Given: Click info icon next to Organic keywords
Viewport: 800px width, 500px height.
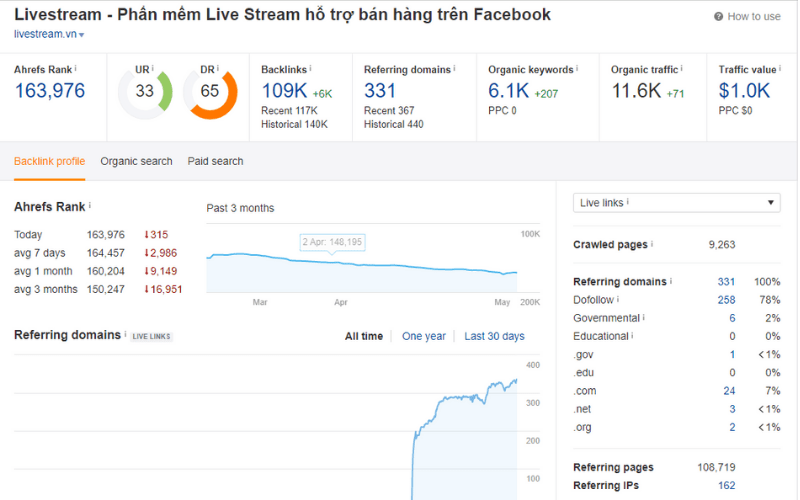Looking at the screenshot, I should click(x=577, y=67).
